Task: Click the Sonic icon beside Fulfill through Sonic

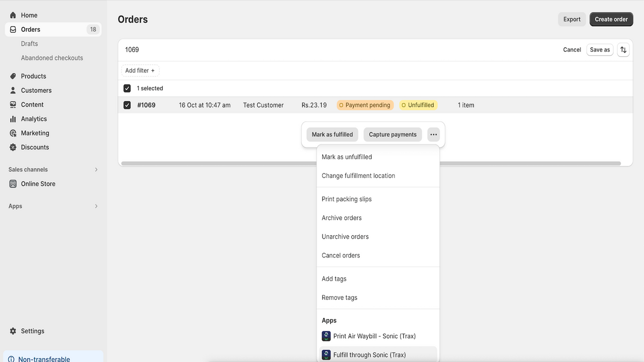Action: click(326, 355)
